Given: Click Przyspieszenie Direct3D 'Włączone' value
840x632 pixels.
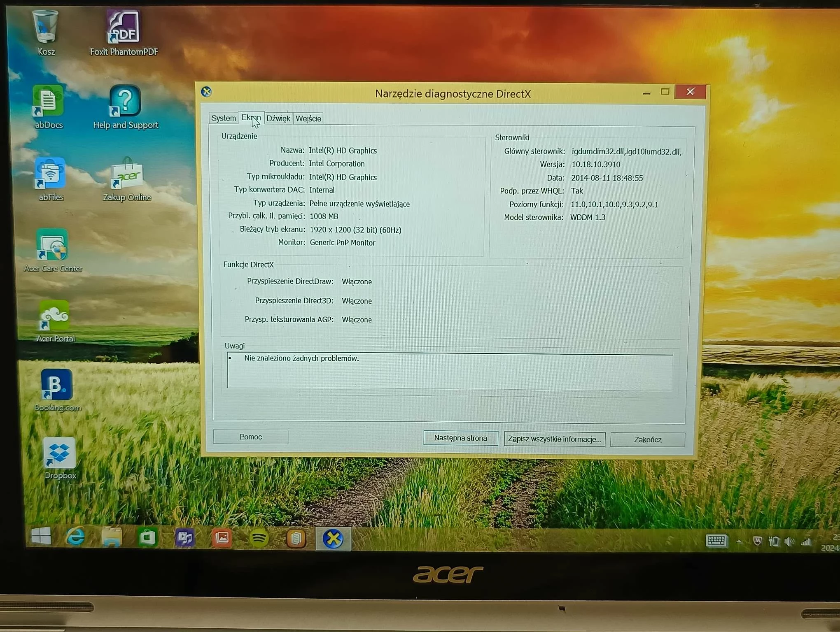Looking at the screenshot, I should tap(357, 301).
